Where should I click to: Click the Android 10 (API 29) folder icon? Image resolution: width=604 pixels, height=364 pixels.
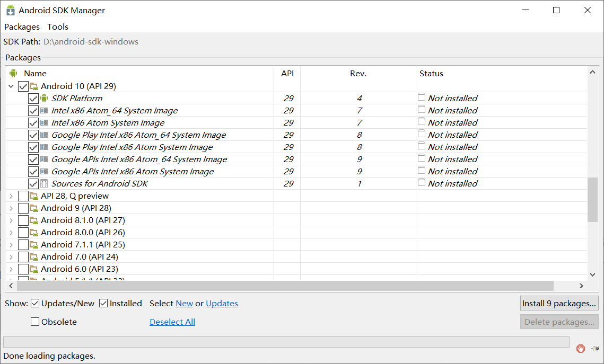pos(34,86)
